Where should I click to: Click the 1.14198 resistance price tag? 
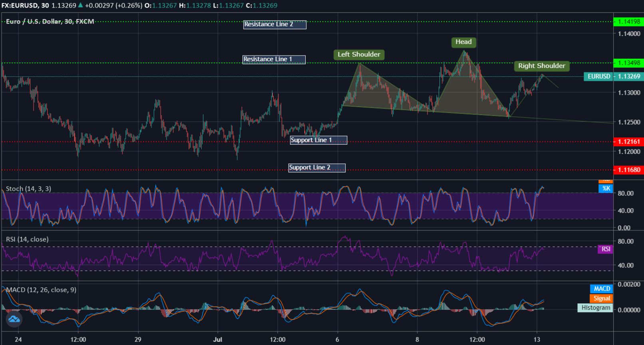(x=628, y=22)
